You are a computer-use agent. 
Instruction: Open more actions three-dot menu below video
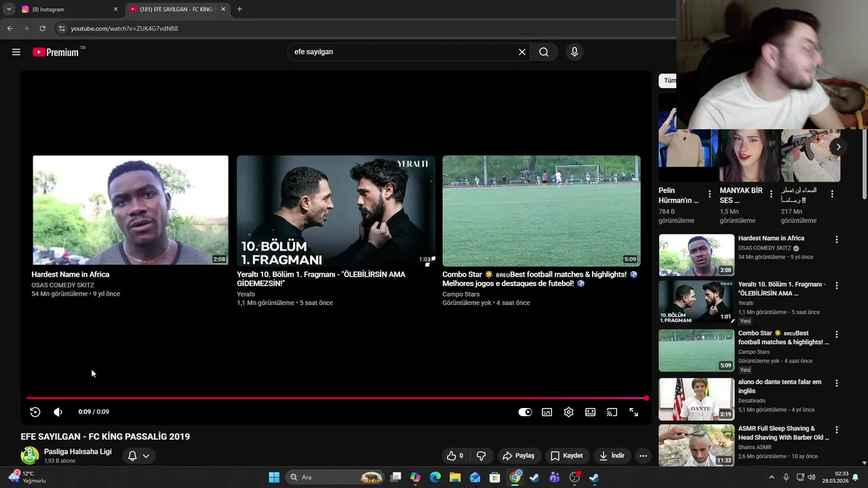pos(644,455)
